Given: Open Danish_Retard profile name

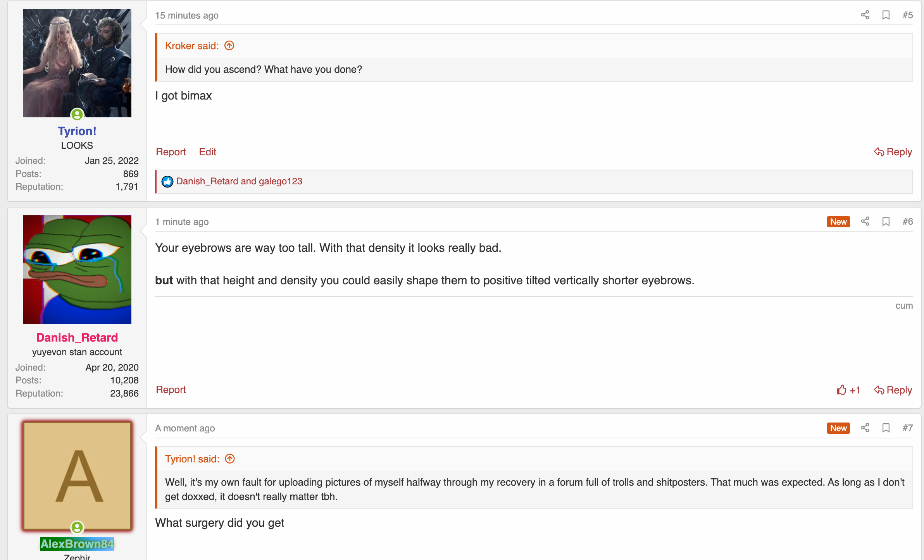Looking at the screenshot, I should pos(77,338).
